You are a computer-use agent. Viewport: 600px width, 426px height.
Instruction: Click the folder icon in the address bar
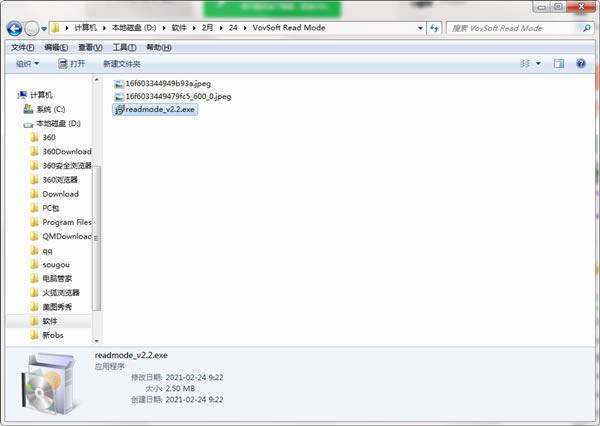[x=55, y=28]
